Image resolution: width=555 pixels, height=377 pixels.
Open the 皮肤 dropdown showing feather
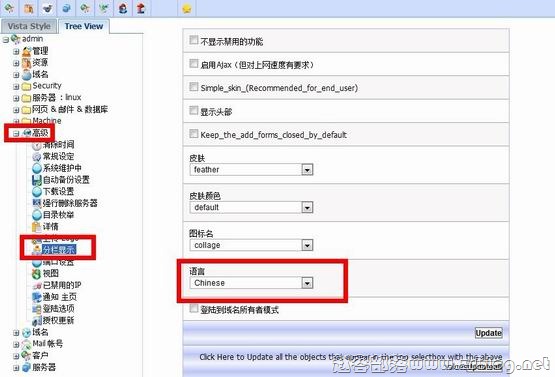point(251,170)
